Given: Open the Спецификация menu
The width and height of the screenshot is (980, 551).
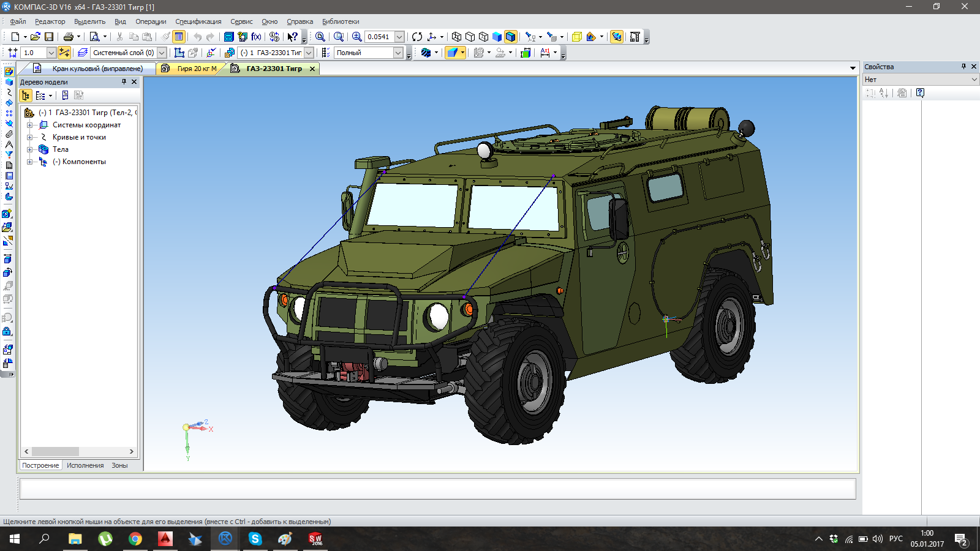Looking at the screenshot, I should pos(198,21).
